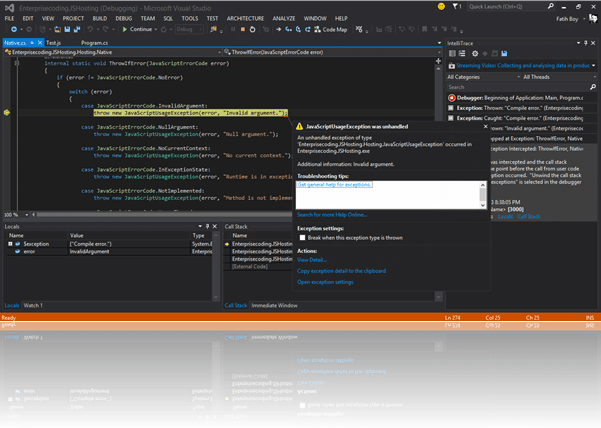Switch to the Program.cs tab

(x=94, y=43)
